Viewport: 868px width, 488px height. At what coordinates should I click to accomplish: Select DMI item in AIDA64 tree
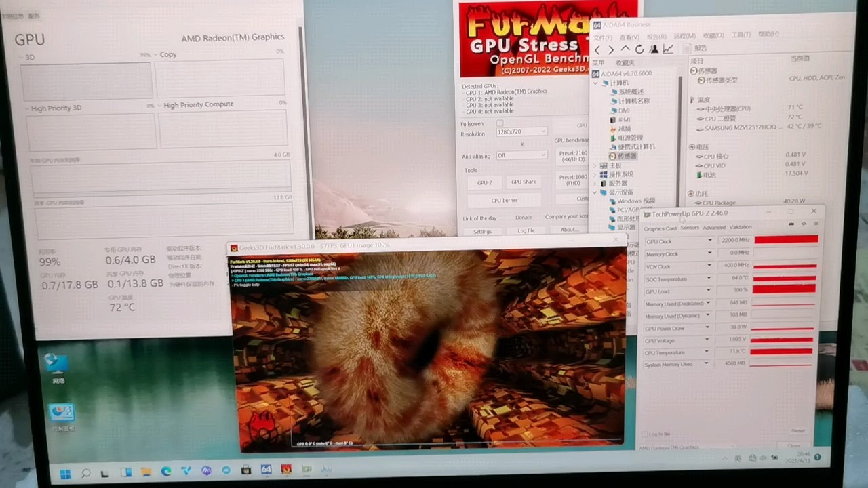pos(620,110)
